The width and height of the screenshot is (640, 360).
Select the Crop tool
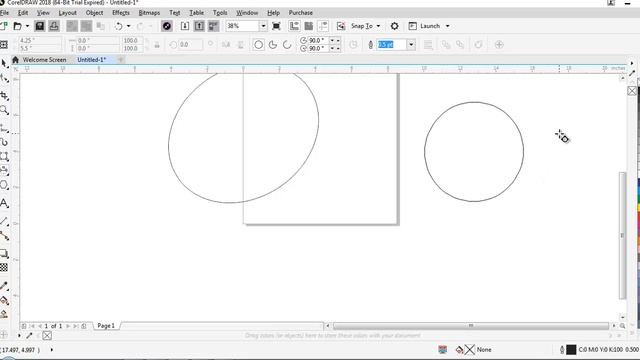point(4,96)
